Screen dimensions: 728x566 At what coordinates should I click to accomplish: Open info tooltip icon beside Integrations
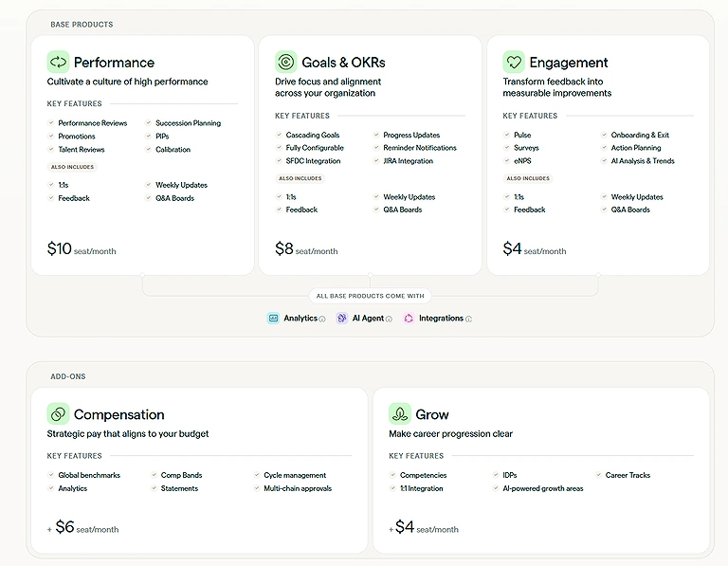(x=468, y=319)
